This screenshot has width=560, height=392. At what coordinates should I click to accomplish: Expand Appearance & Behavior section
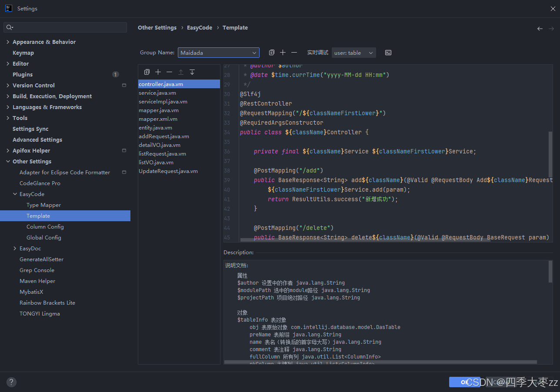8,42
